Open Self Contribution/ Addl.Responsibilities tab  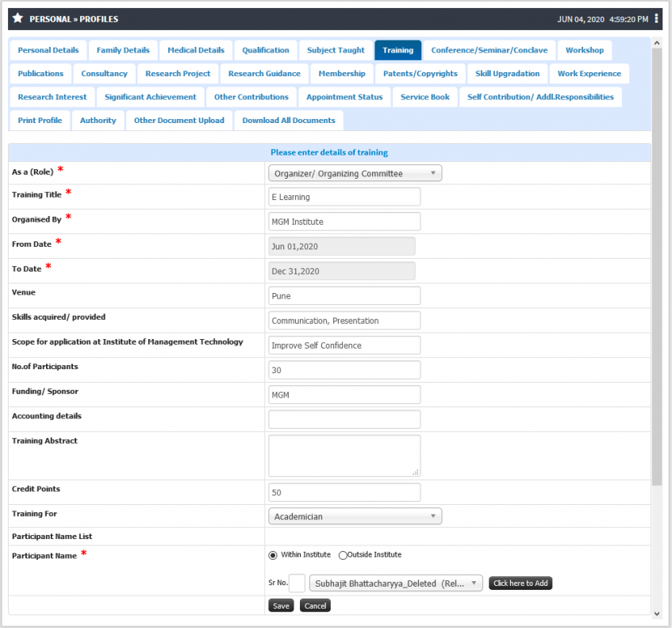[540, 97]
